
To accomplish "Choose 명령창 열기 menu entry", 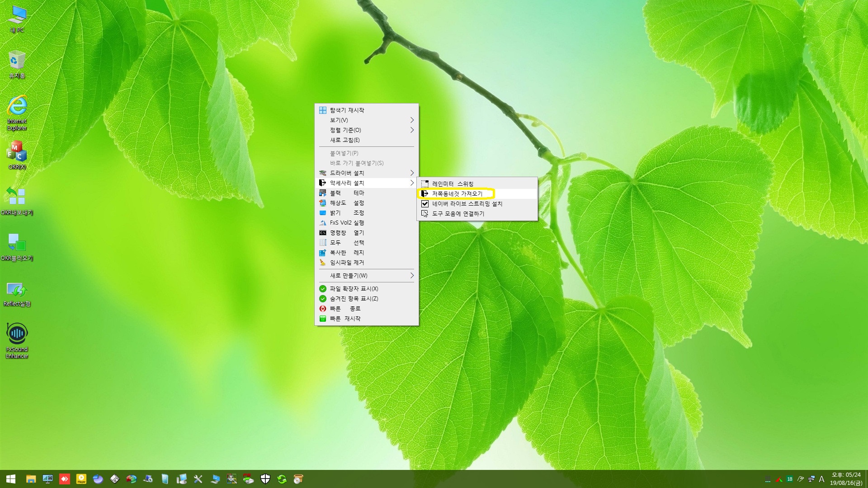I will tap(367, 233).
